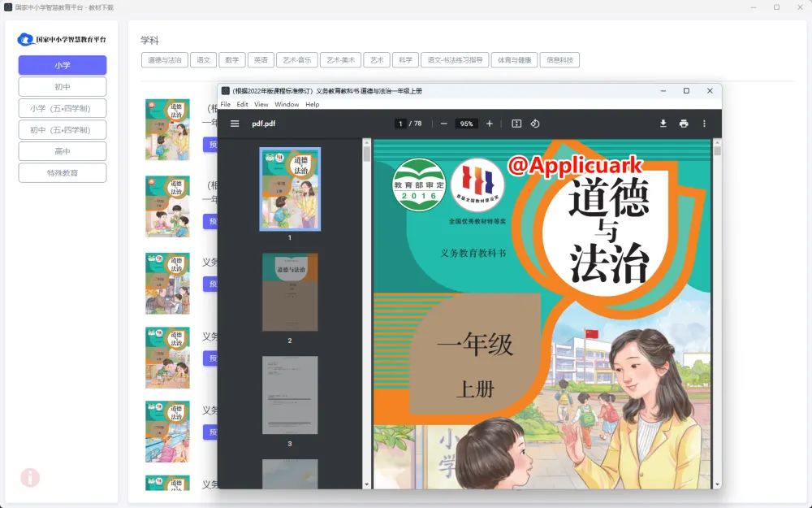812x508 pixels.
Task: Zoom out using the minus icon
Action: coord(444,124)
